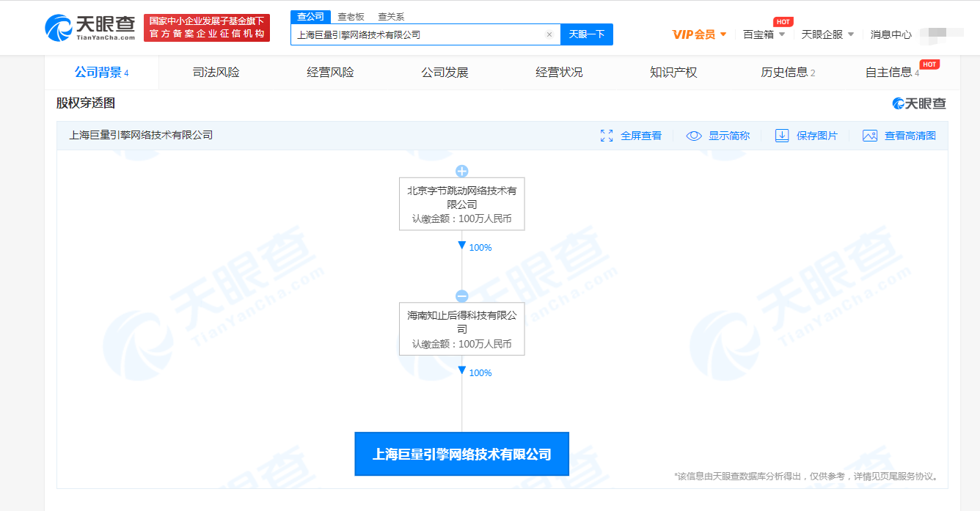Click the HD picture icon
Viewport: 980px width, 511px height.
(x=870, y=136)
